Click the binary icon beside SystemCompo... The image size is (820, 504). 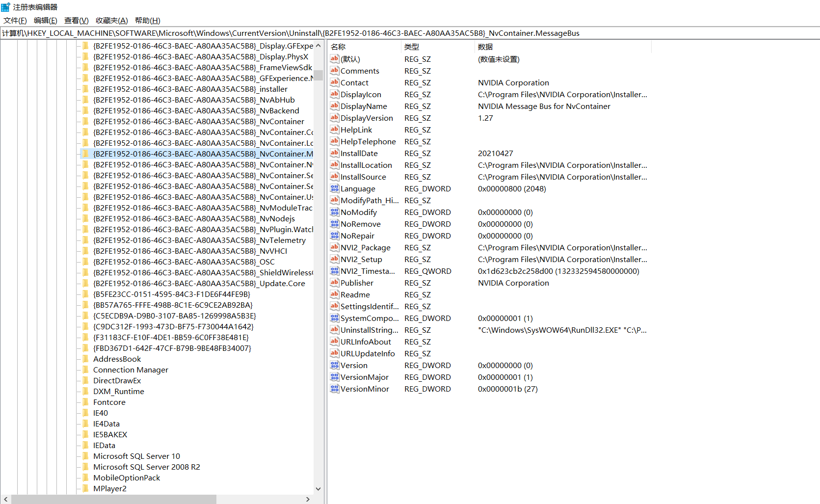coord(335,318)
